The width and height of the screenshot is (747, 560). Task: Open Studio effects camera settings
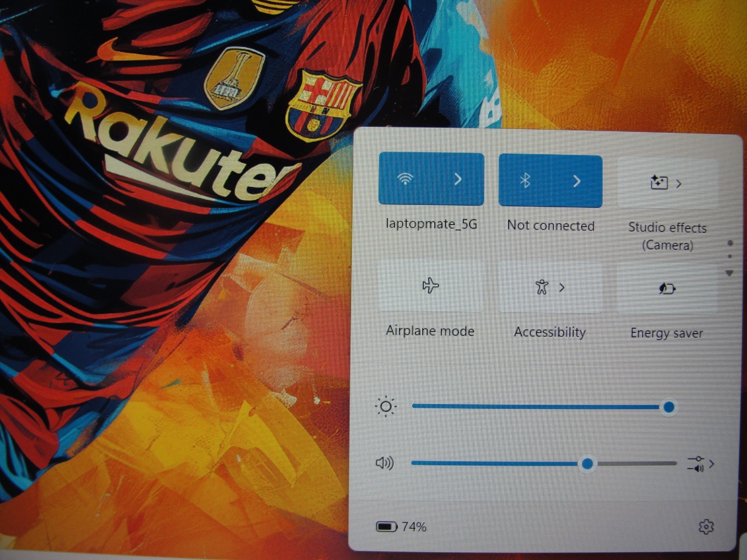click(x=659, y=182)
